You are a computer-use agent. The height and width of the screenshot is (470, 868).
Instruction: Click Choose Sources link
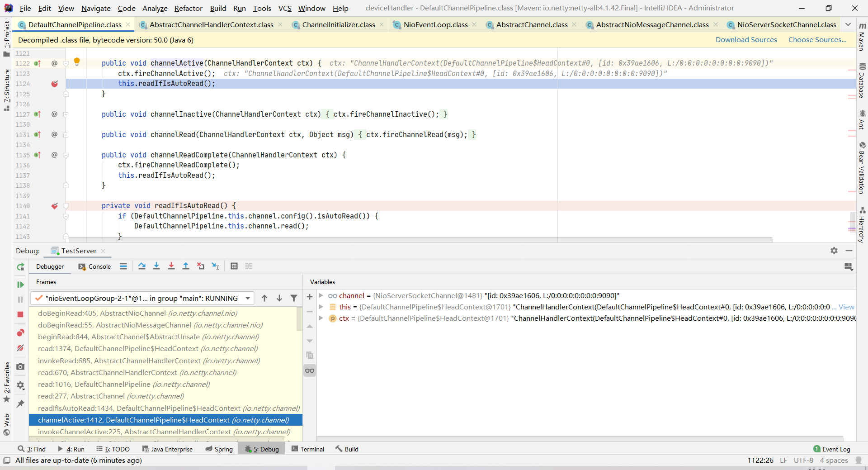817,40
